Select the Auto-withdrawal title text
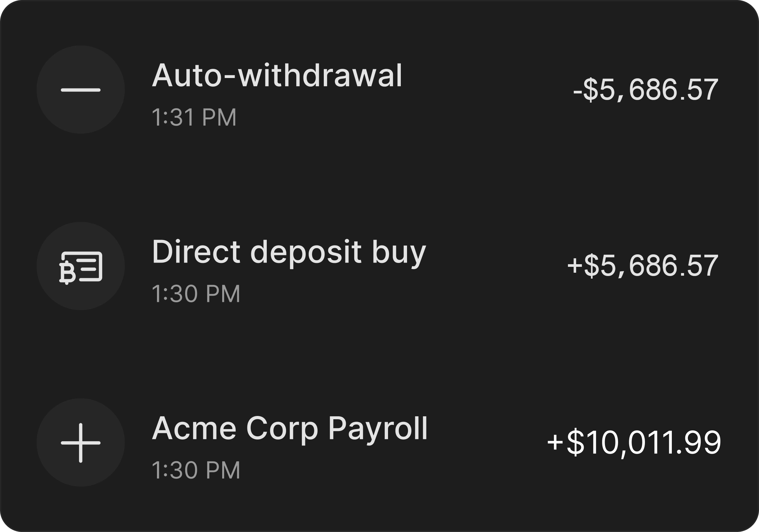The height and width of the screenshot is (532, 759). (278, 75)
